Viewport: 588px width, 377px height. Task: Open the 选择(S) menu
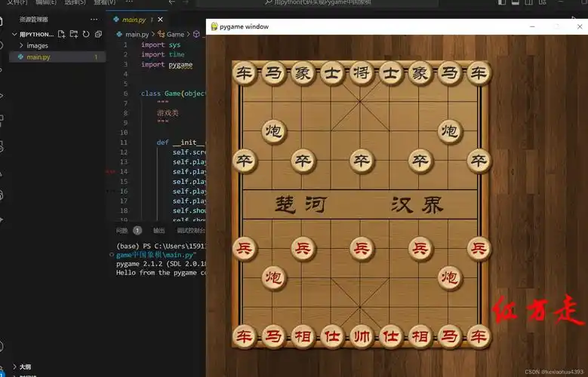[75, 2]
